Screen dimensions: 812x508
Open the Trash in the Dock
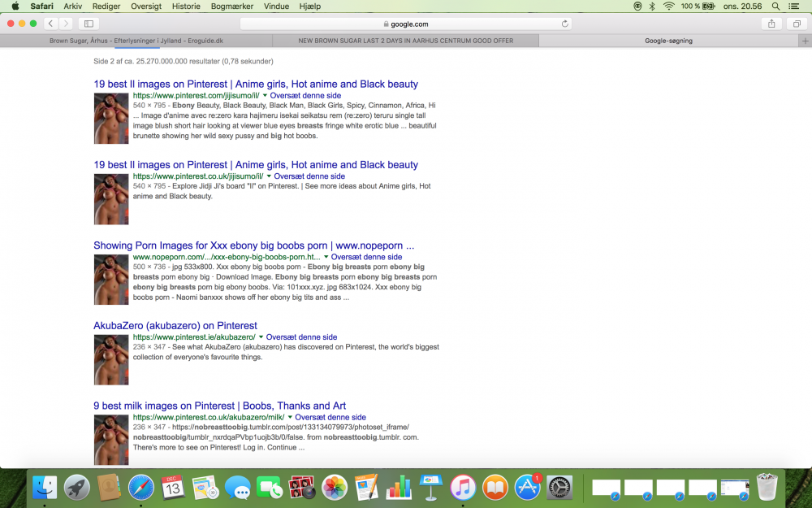click(767, 487)
